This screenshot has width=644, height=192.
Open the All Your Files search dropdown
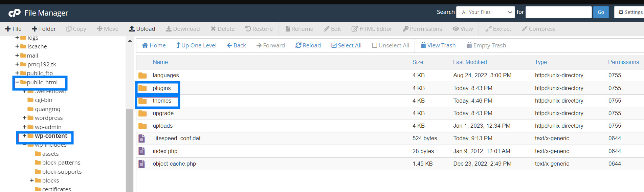(x=486, y=12)
